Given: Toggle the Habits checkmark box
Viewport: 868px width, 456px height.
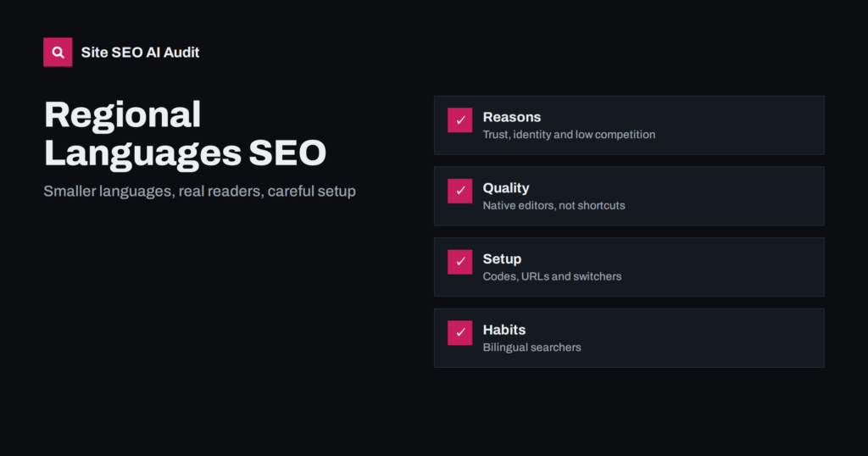Looking at the screenshot, I should point(460,332).
